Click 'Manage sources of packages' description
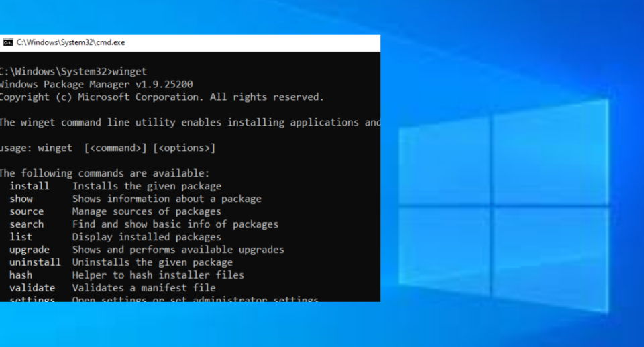This screenshot has width=644, height=347. 147,211
